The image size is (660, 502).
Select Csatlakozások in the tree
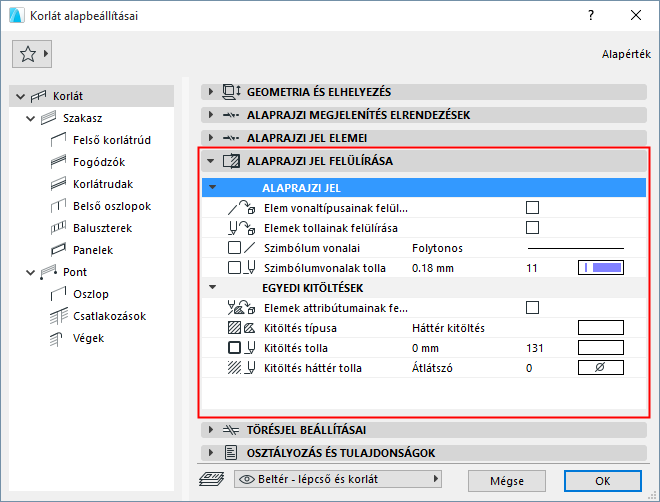click(109, 316)
